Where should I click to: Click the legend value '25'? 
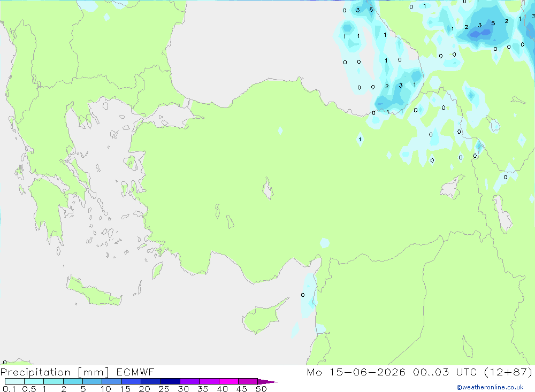[x=164, y=389]
